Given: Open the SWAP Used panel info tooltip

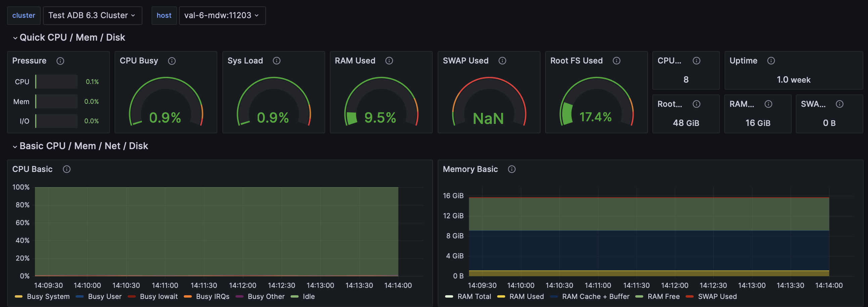Looking at the screenshot, I should tap(502, 61).
